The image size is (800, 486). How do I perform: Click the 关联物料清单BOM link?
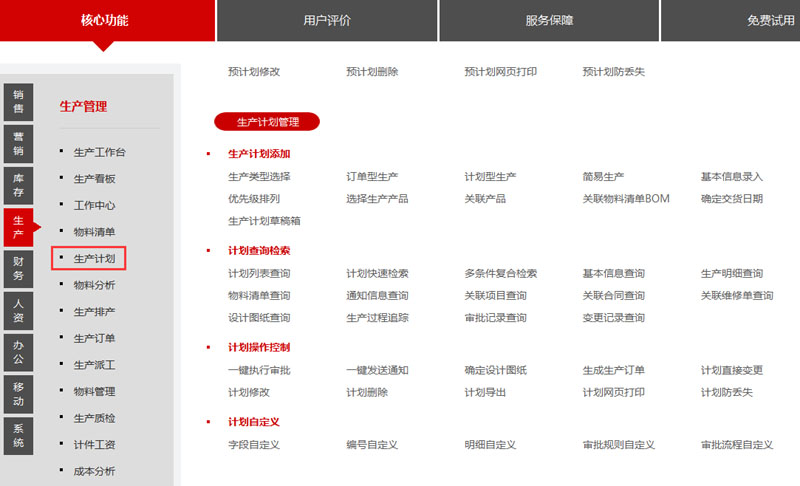[x=626, y=199]
